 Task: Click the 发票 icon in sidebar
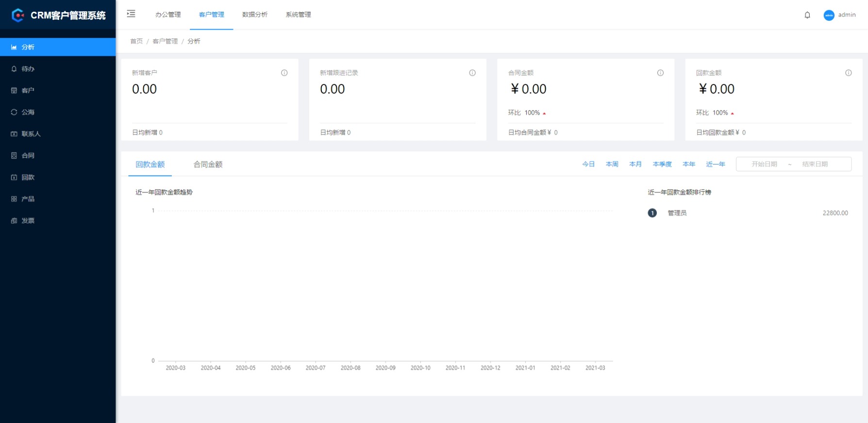click(x=14, y=221)
